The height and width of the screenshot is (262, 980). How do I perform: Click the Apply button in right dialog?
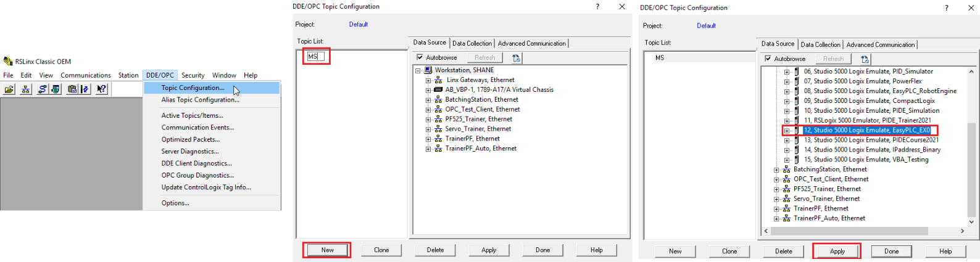click(x=837, y=252)
